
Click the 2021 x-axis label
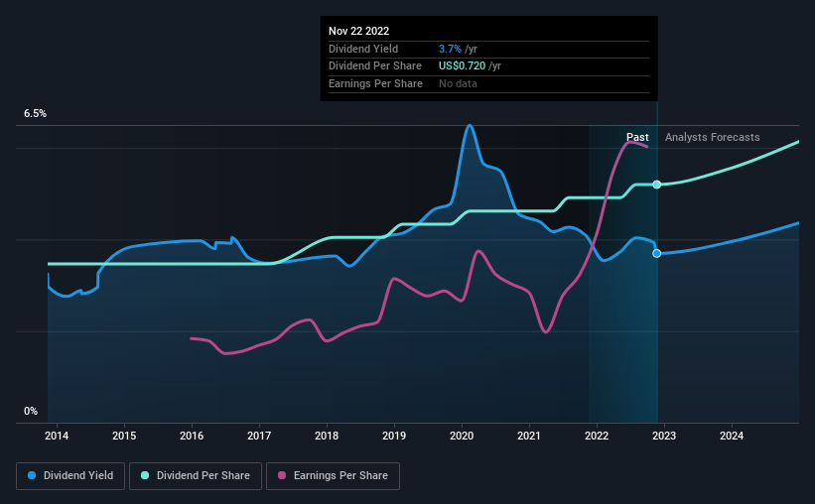[529, 436]
